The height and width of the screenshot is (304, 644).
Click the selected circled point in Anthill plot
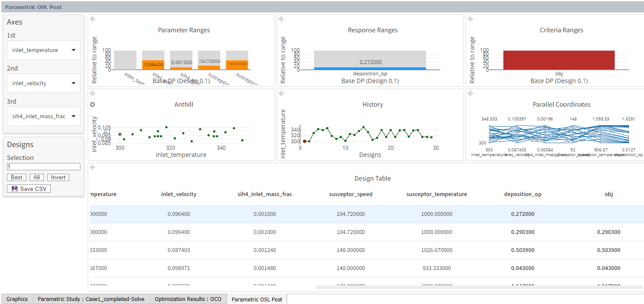click(x=120, y=134)
